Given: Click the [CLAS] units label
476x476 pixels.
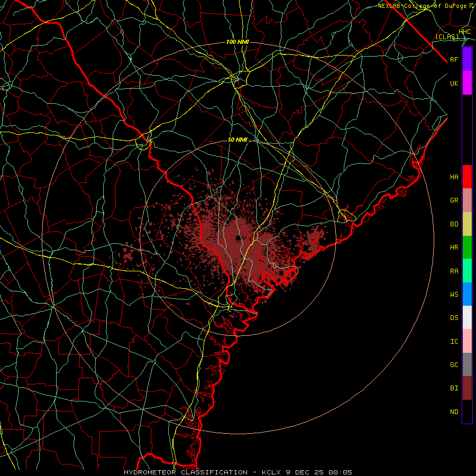Looking at the screenshot, I should tap(447, 37).
